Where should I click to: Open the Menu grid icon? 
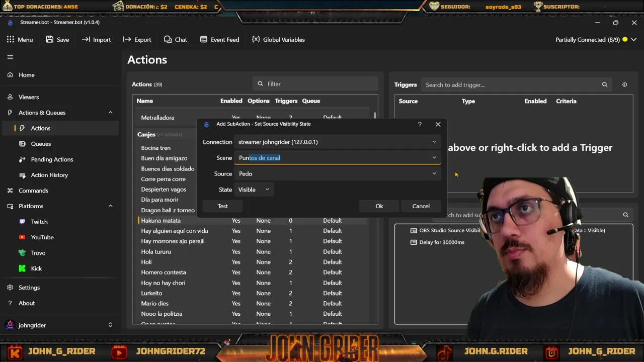point(11,39)
